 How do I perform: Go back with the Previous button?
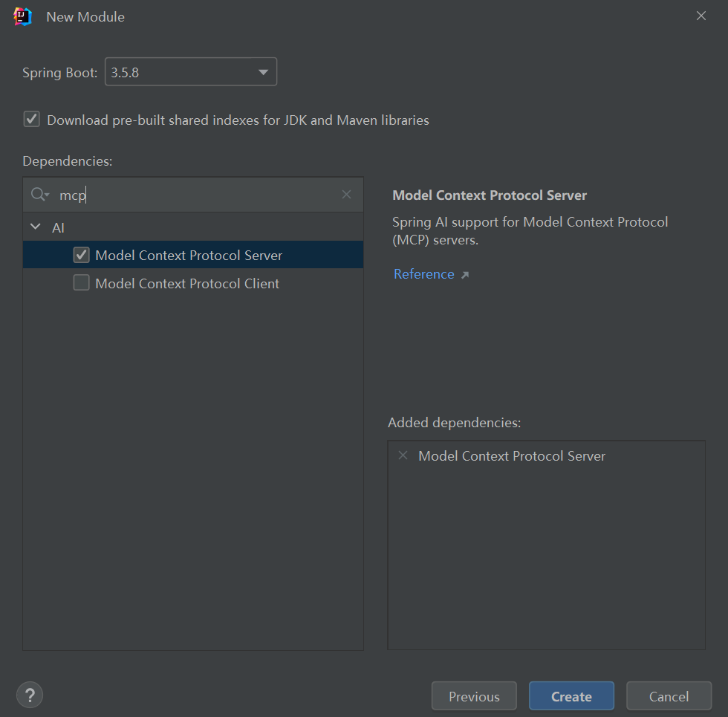click(474, 696)
